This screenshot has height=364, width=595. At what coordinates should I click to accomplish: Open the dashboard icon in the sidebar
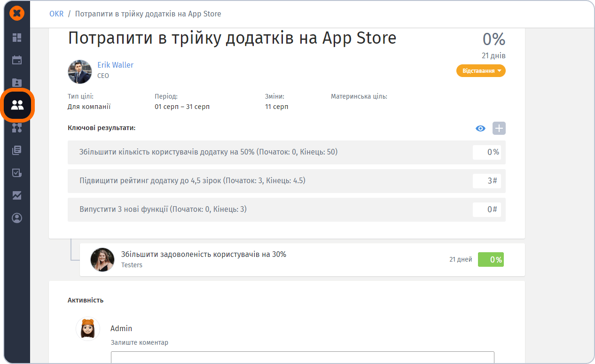17,38
